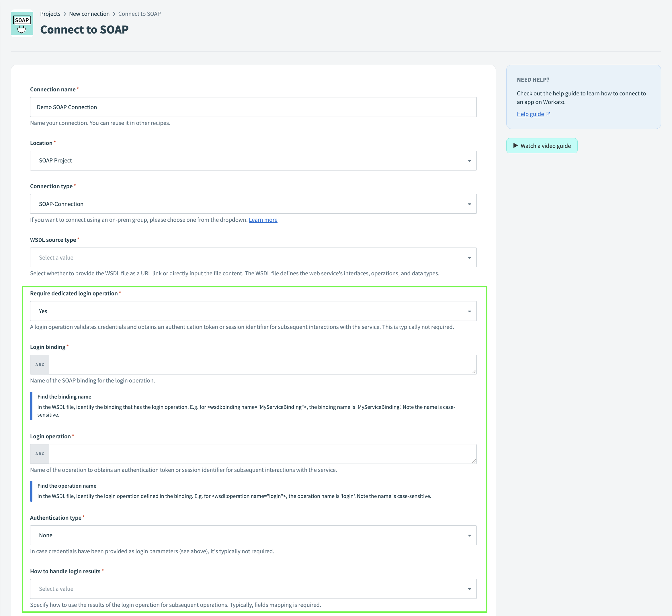Open Require dedicated login operation dropdown

[253, 311]
